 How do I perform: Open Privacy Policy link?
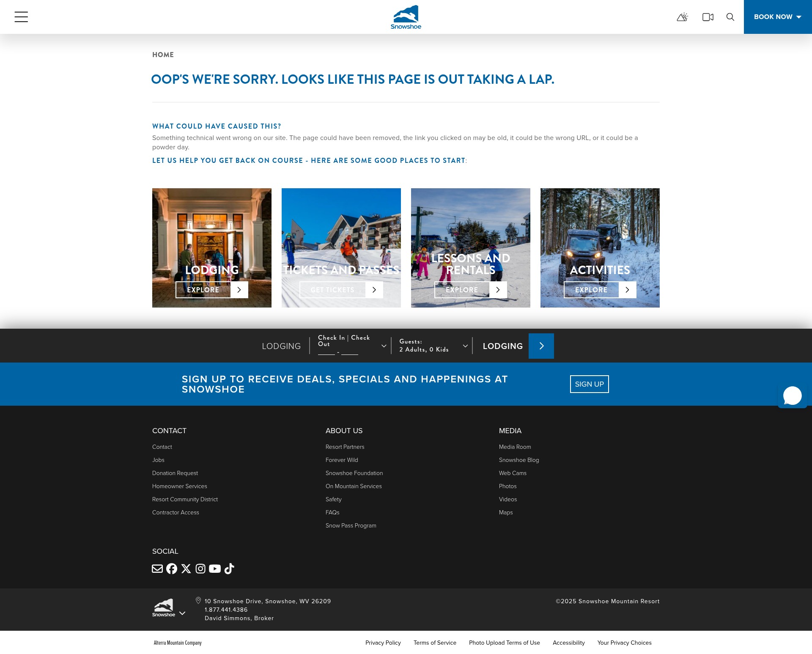383,643
